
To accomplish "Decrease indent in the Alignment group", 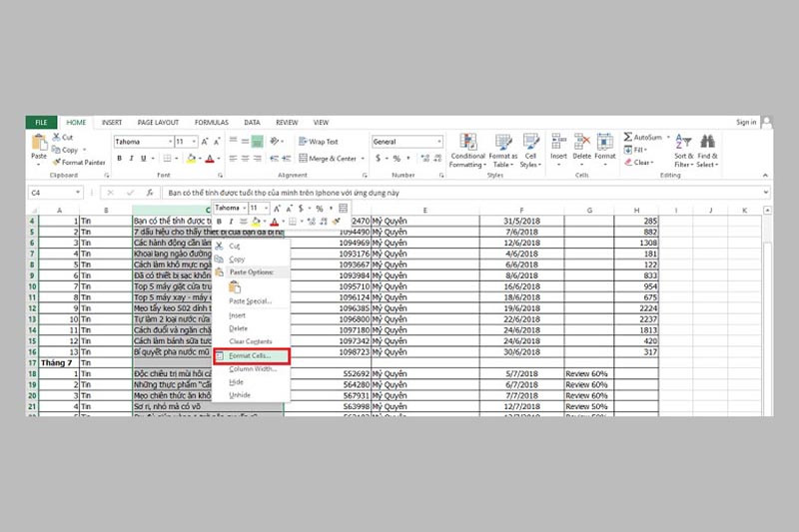I will (274, 159).
